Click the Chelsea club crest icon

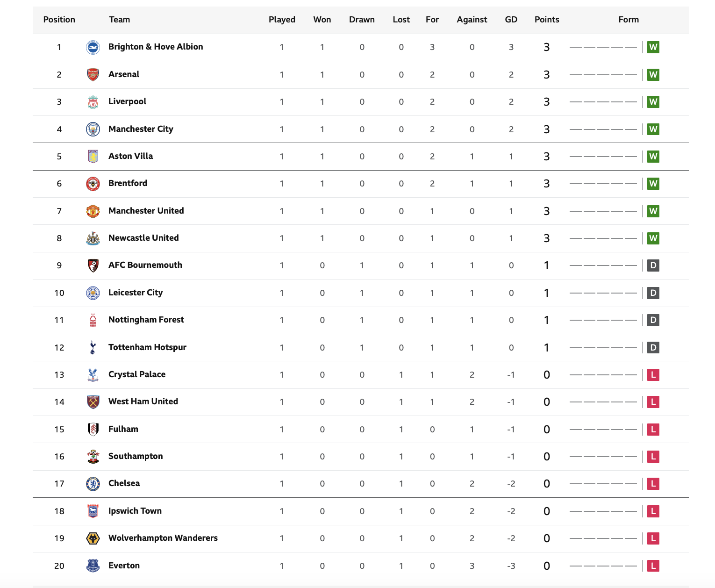pyautogui.click(x=93, y=484)
